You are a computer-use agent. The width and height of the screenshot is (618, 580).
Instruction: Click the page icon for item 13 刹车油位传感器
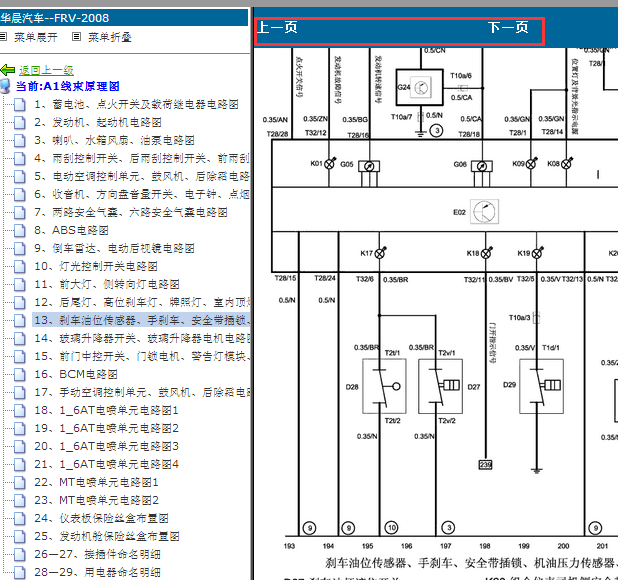tap(20, 321)
